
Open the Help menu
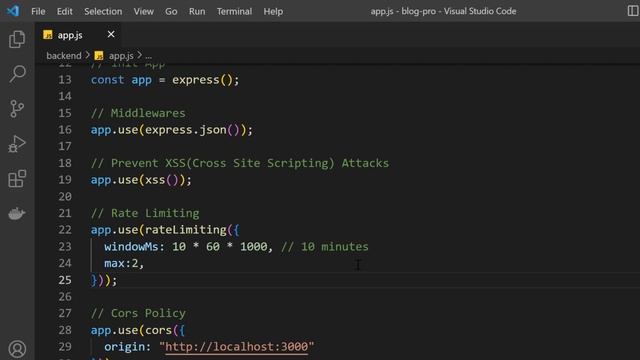273,11
